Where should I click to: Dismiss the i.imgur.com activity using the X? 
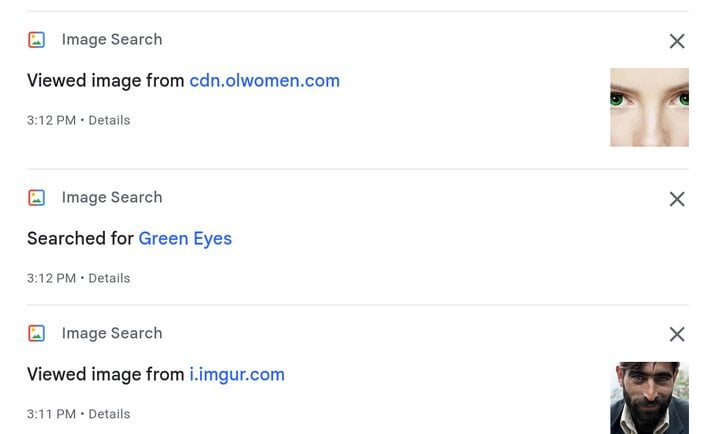pos(677,334)
